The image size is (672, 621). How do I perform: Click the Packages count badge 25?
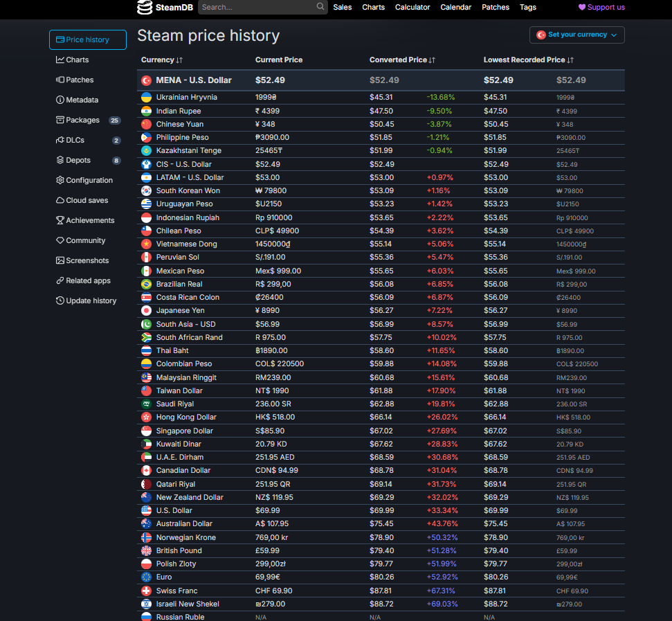click(114, 120)
